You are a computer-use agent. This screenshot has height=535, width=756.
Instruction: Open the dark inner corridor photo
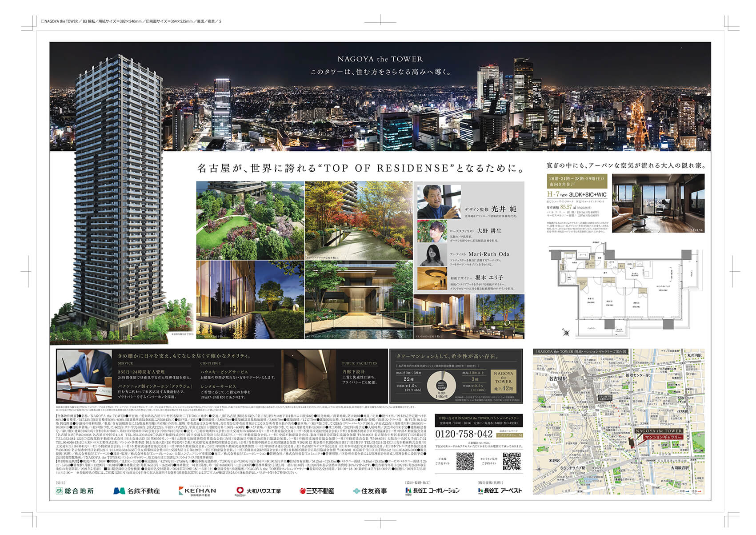pyautogui.click(x=309, y=376)
